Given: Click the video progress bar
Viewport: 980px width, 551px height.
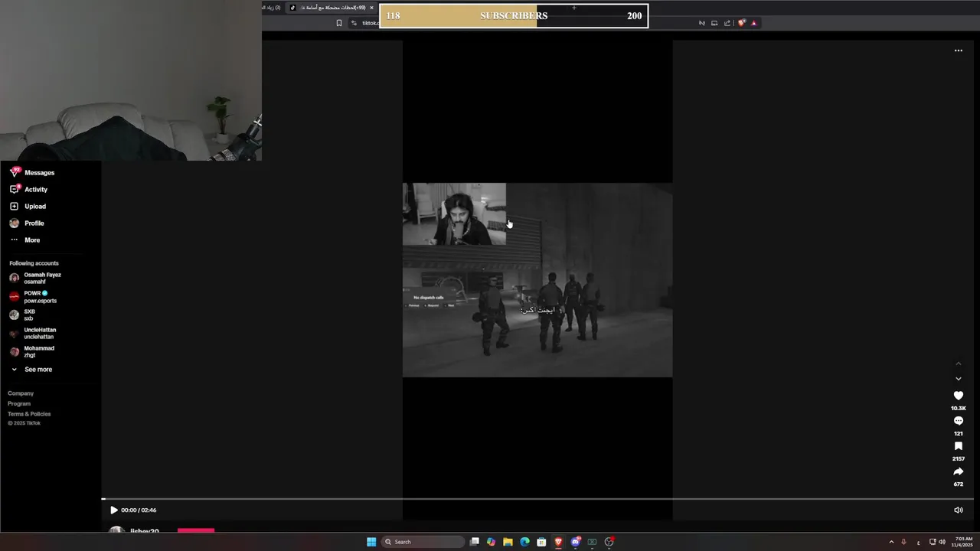Looking at the screenshot, I should 537,499.
